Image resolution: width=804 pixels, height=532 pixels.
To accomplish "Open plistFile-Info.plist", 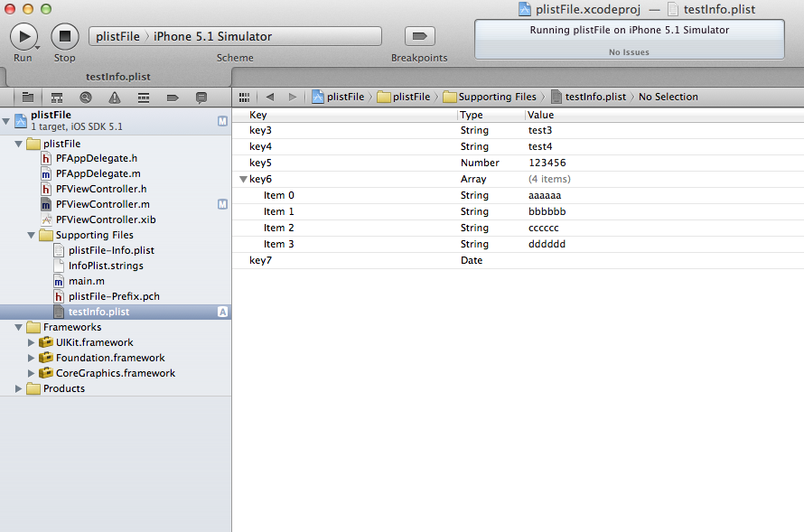I will click(111, 250).
